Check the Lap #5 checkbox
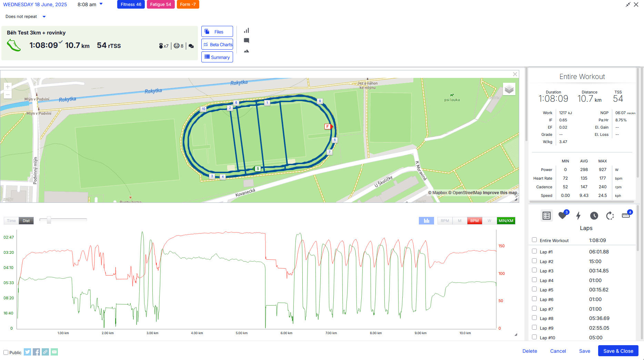Image resolution: width=644 pixels, height=360 pixels. (x=534, y=289)
